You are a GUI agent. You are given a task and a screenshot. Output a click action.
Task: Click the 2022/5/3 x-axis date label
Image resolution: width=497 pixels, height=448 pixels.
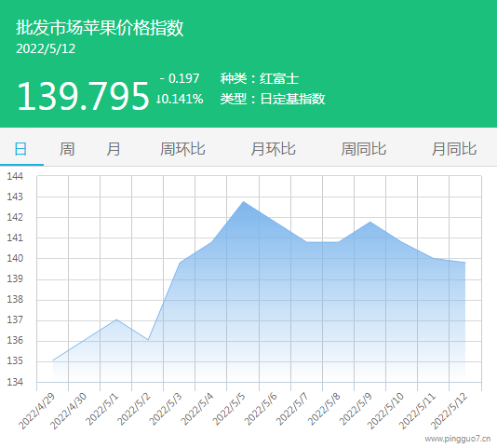[166, 409]
